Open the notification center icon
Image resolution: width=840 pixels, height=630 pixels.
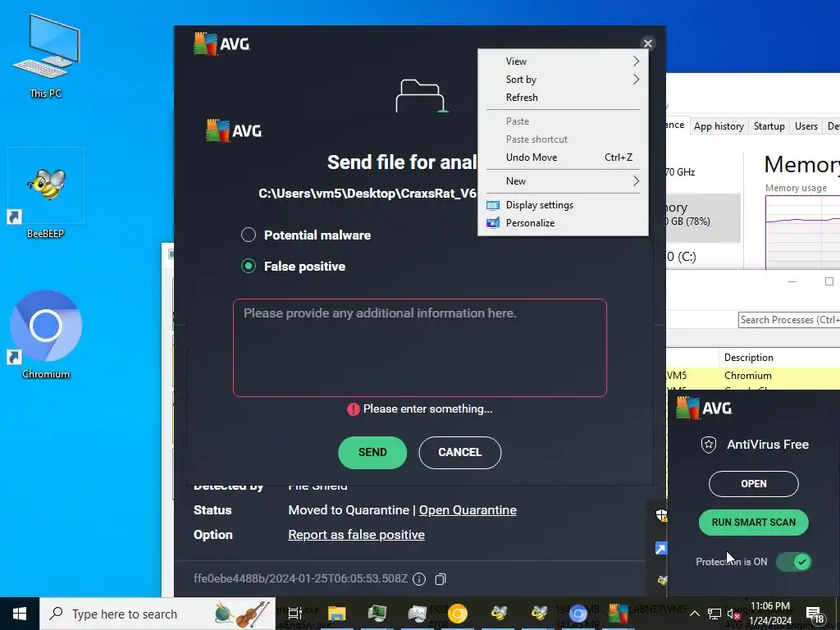tap(815, 614)
